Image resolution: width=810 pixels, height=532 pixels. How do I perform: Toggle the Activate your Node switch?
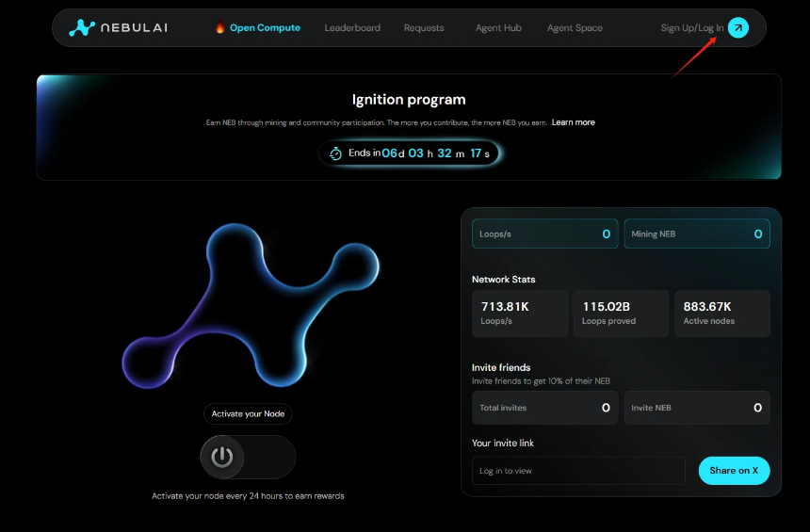pyautogui.click(x=248, y=457)
